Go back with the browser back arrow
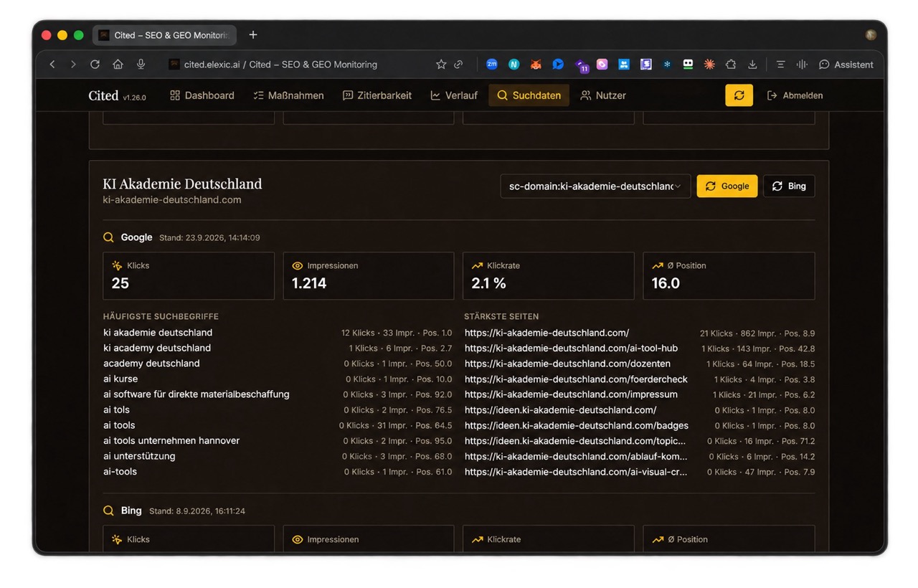Viewport: 918px width, 588px height. 52,65
